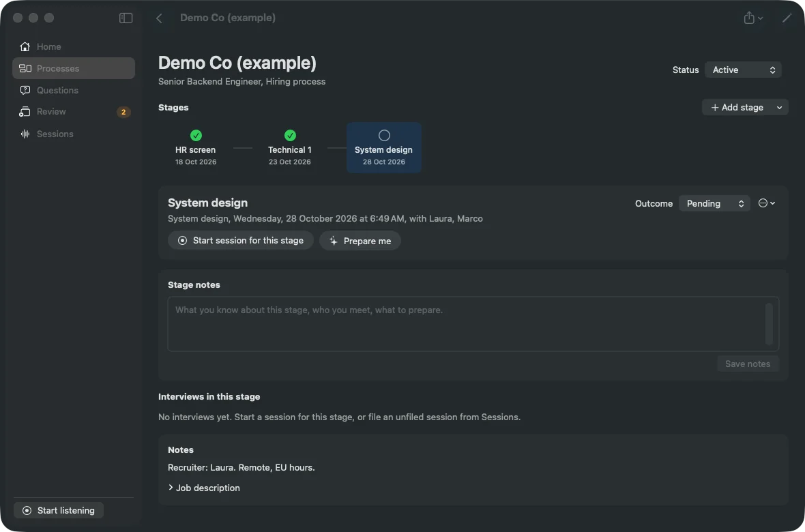Click the HR screen green checkmark

click(196, 135)
